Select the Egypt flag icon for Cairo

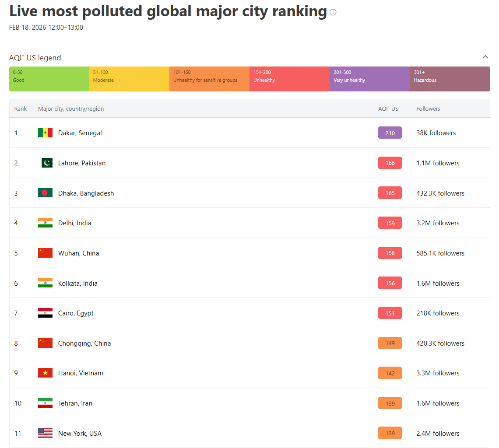45,313
